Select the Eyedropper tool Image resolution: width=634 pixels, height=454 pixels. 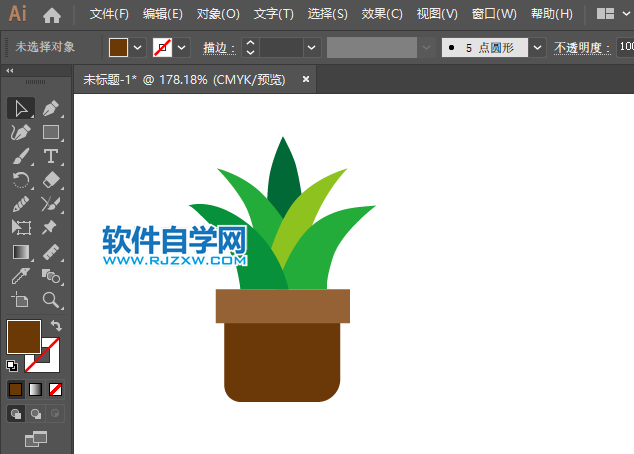click(21, 276)
